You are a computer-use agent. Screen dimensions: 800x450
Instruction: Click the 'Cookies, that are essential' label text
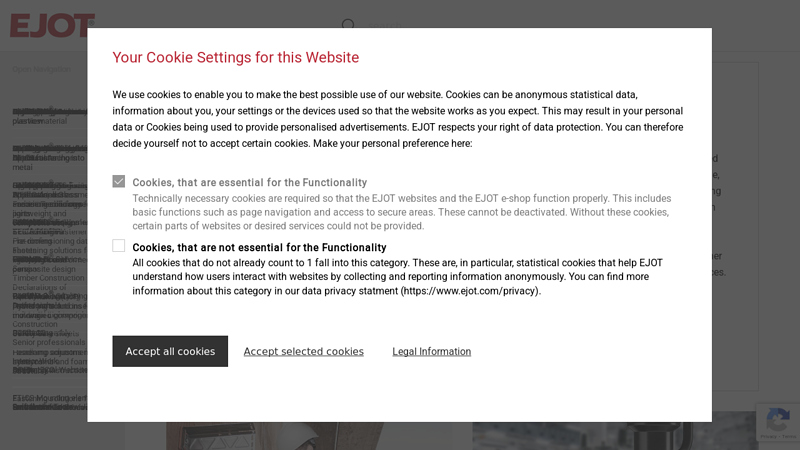[x=249, y=183]
